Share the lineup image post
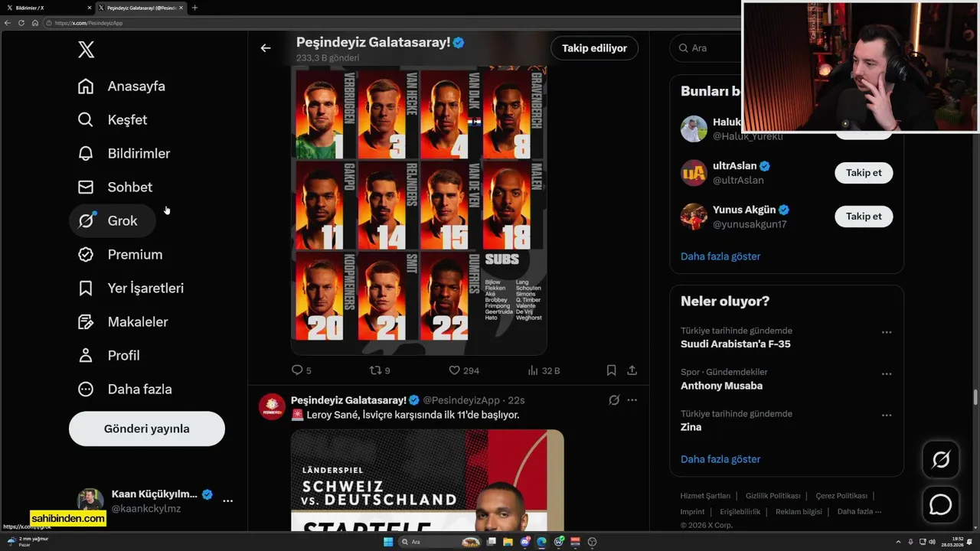This screenshot has height=551, width=980. [x=632, y=370]
